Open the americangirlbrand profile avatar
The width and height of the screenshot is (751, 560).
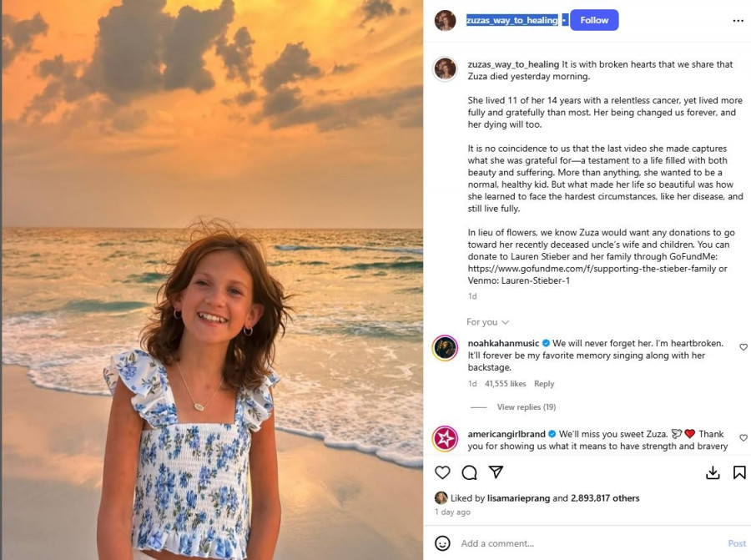tap(445, 438)
